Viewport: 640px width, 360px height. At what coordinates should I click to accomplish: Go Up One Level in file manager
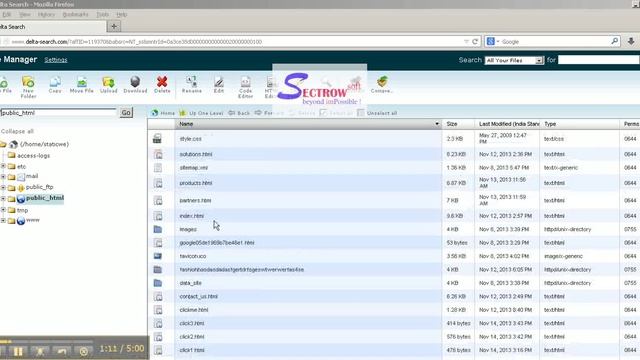click(201, 113)
